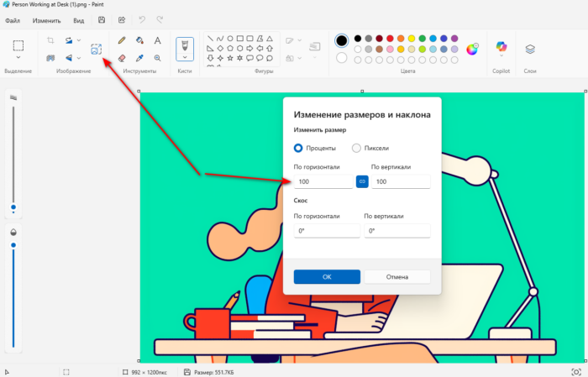The image size is (588, 377).
Task: Pick the green color swatch
Action: coord(423,39)
